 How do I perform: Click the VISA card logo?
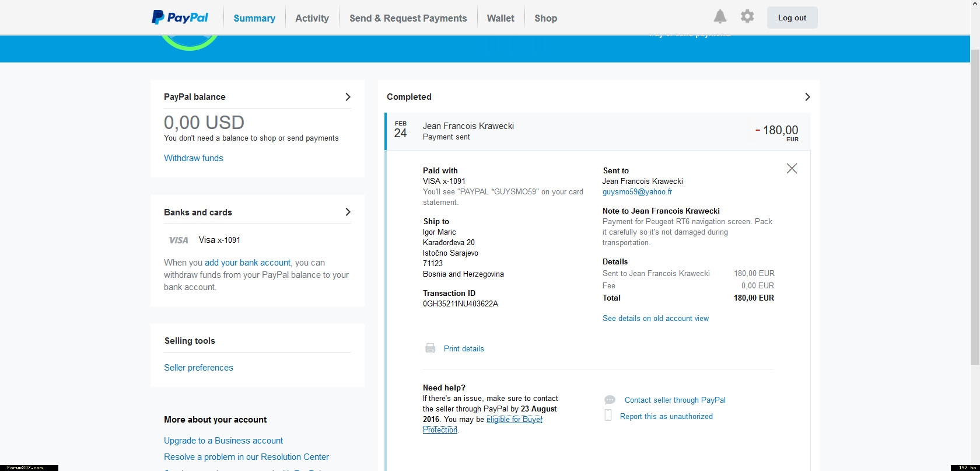point(178,240)
